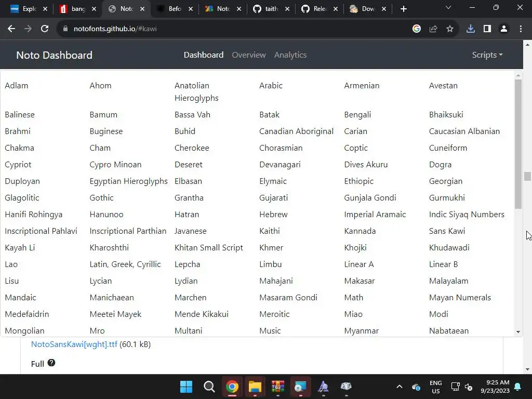The height and width of the screenshot is (399, 532).
Task: Open the clock and date in taskbar
Action: point(495,387)
